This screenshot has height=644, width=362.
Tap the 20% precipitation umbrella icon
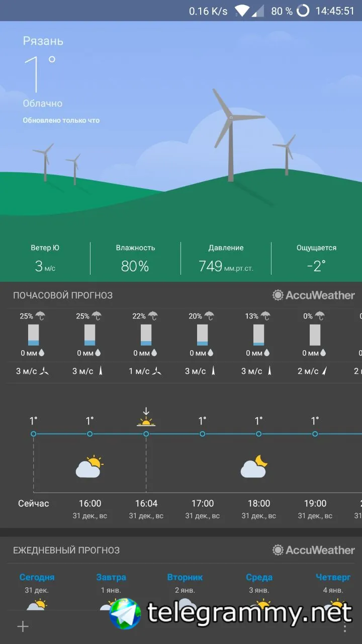(x=209, y=316)
